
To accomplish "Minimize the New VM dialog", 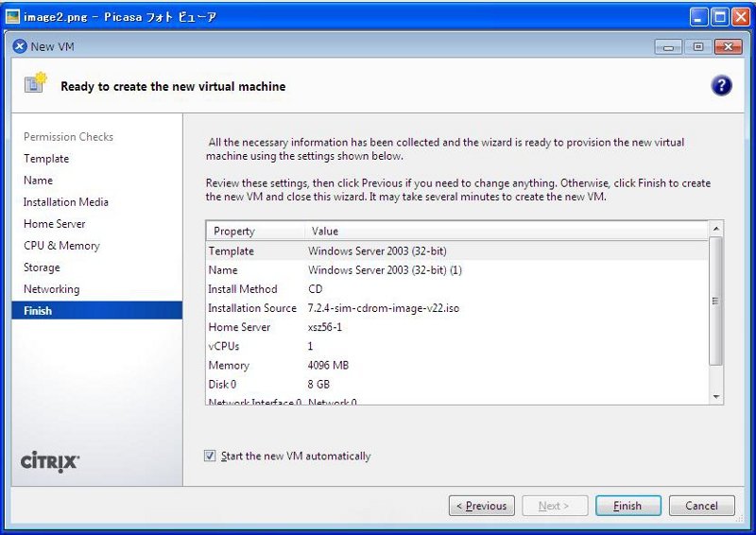I will click(x=668, y=47).
